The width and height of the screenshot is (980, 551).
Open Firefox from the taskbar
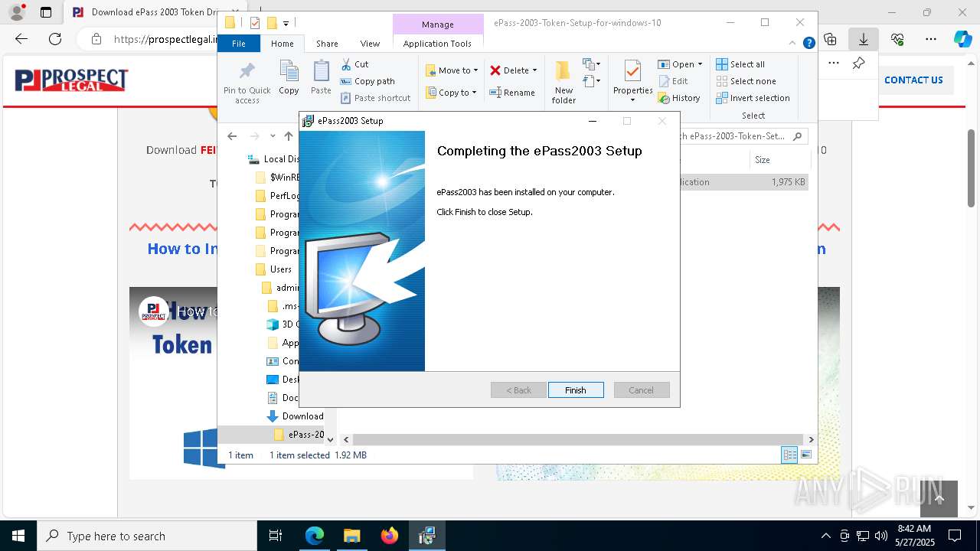[390, 536]
